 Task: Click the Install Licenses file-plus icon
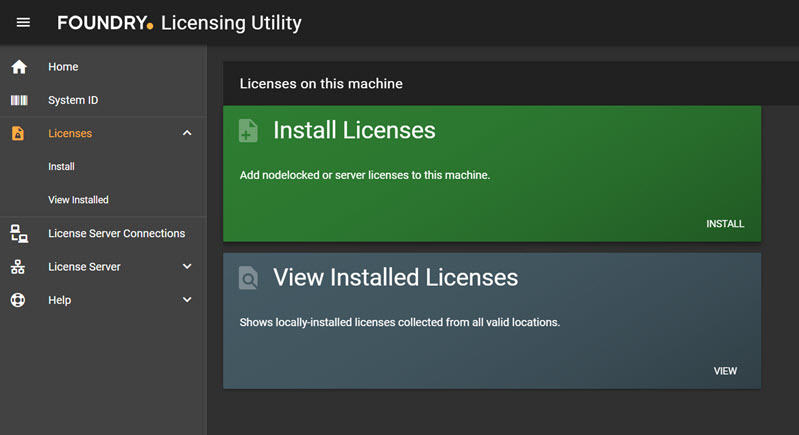coord(248,131)
